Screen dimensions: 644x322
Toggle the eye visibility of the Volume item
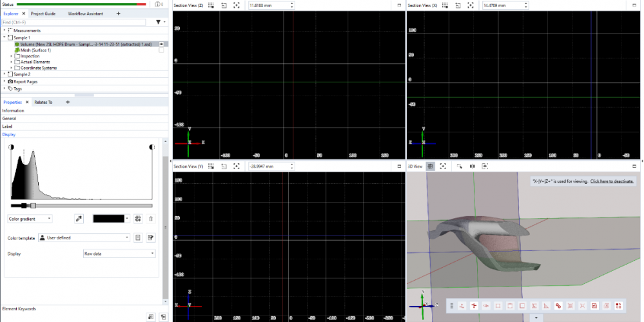(161, 44)
